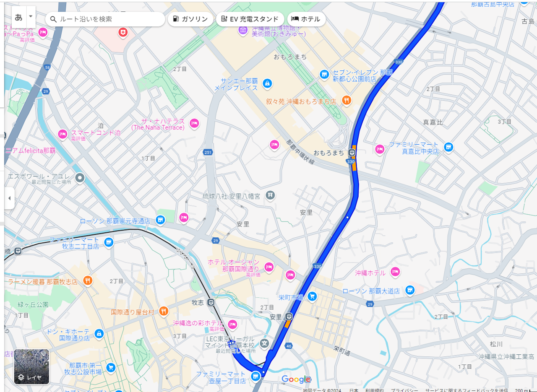Click the おもろまち station icon

[x=352, y=153]
